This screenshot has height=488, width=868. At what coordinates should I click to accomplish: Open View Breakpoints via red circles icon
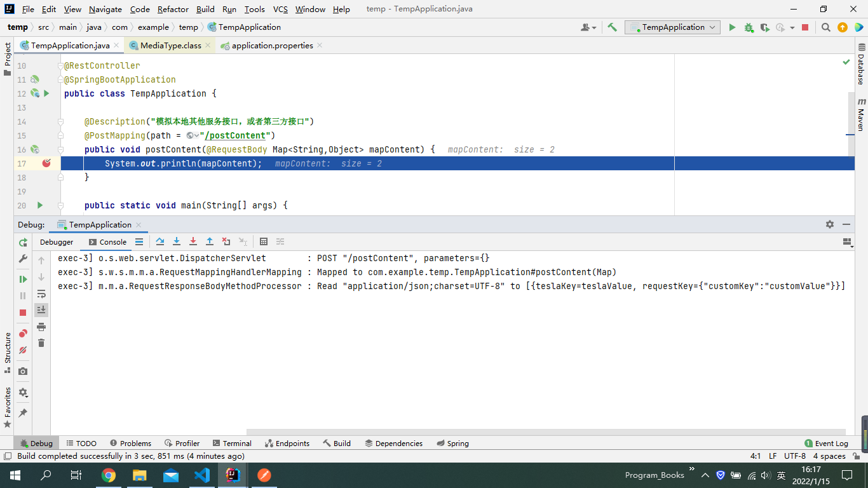tap(22, 332)
